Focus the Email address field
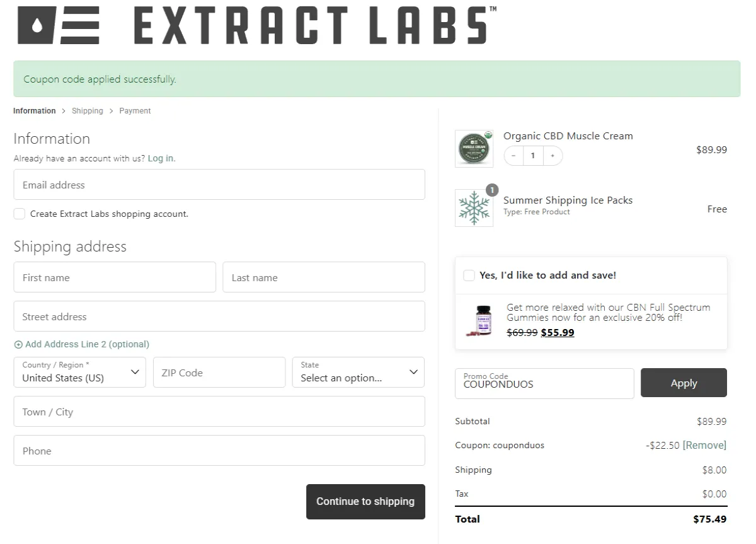The image size is (756, 544). tap(219, 185)
